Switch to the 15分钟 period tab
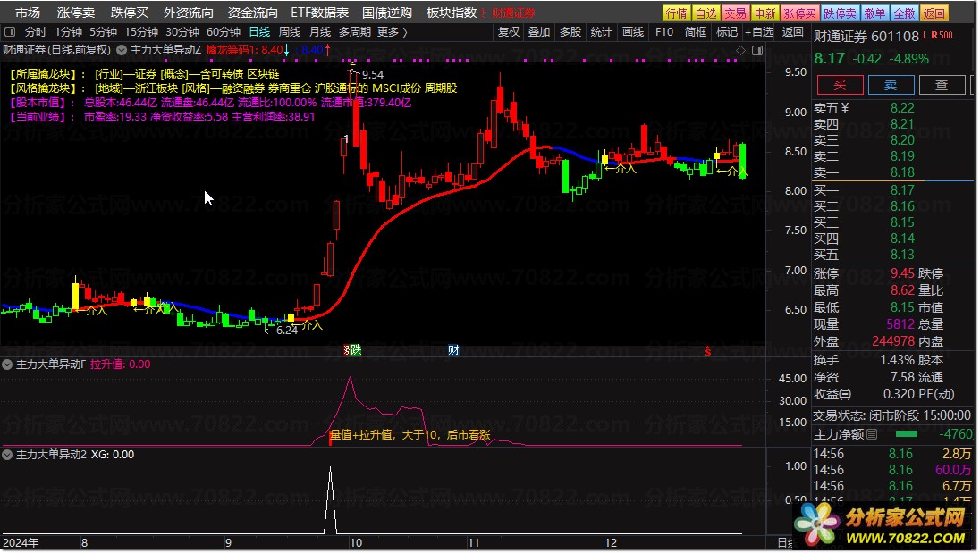This screenshot has height=553, width=980. pos(141,31)
